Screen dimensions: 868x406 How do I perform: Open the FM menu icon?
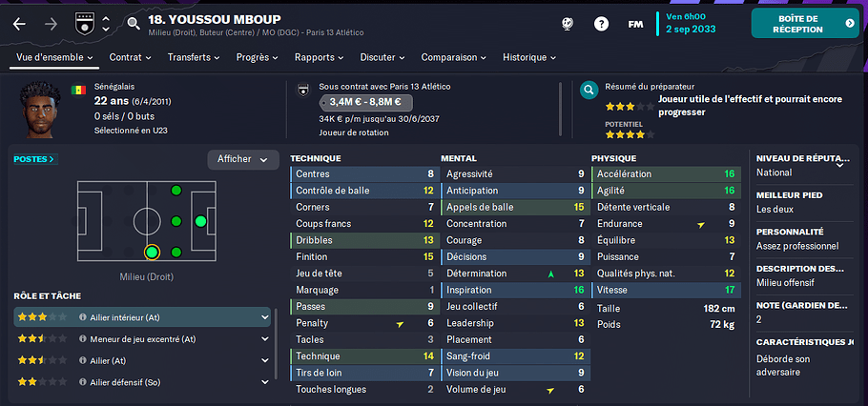(x=635, y=24)
